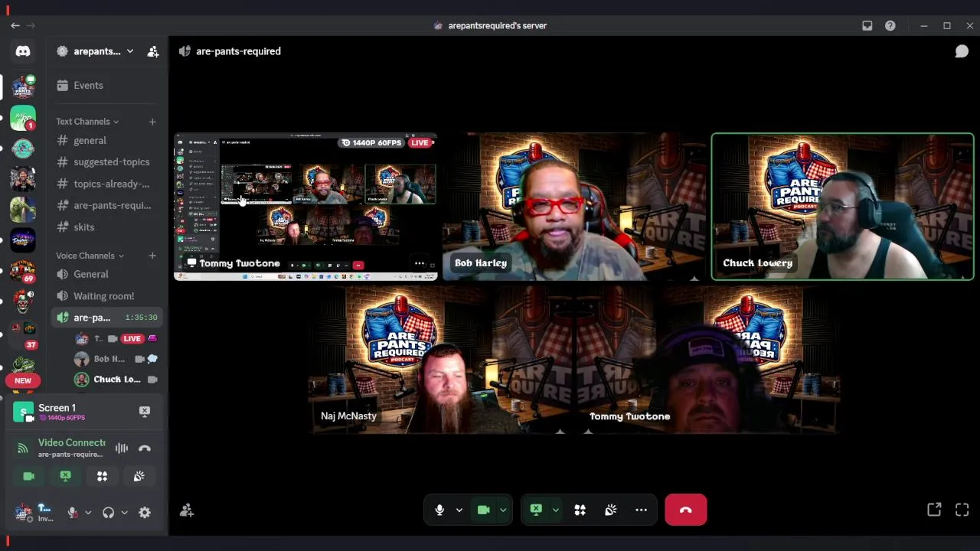Open screen share options chevron in toolbar

pyautogui.click(x=555, y=510)
